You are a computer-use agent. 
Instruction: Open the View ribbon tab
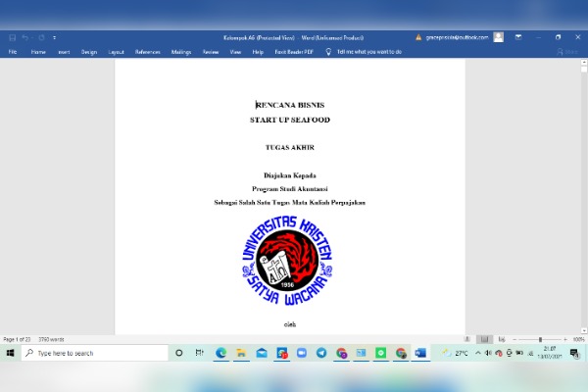(x=235, y=52)
